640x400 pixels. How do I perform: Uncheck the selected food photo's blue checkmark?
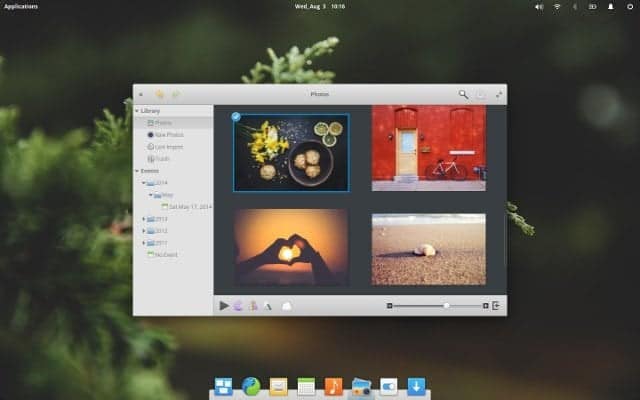click(x=236, y=117)
